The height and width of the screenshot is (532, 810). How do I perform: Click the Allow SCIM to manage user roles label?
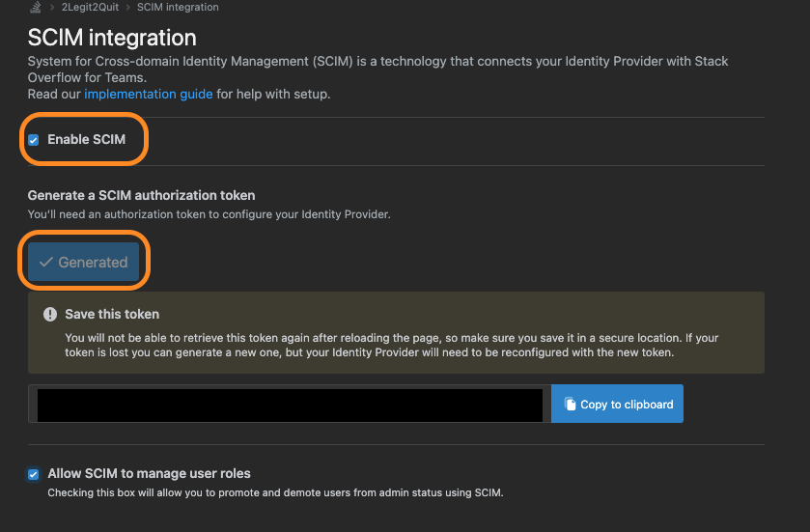(149, 473)
